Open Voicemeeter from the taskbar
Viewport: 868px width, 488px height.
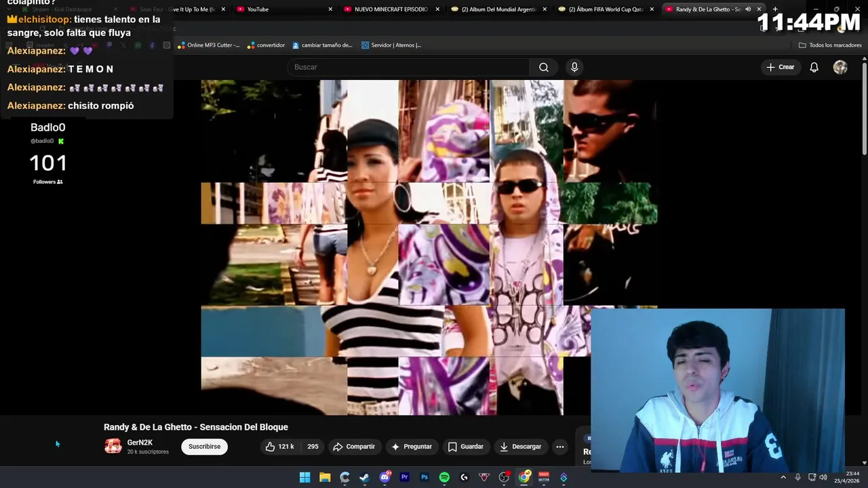(544, 477)
